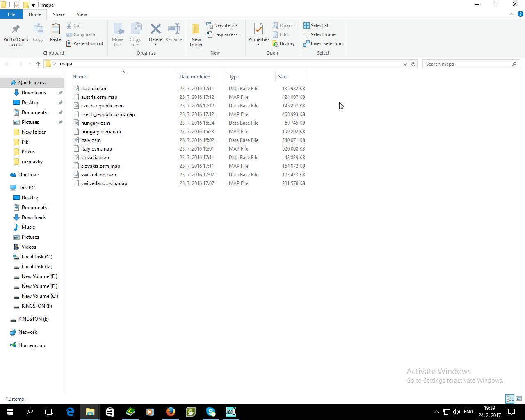This screenshot has width=525, height=420.
Task: Click the Pin to Quick access icon
Action: (16, 30)
